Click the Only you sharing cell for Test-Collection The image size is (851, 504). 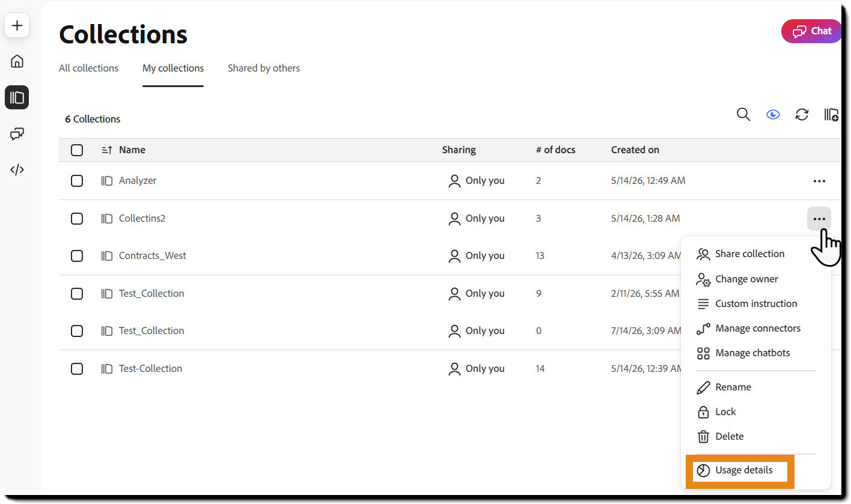click(x=477, y=368)
